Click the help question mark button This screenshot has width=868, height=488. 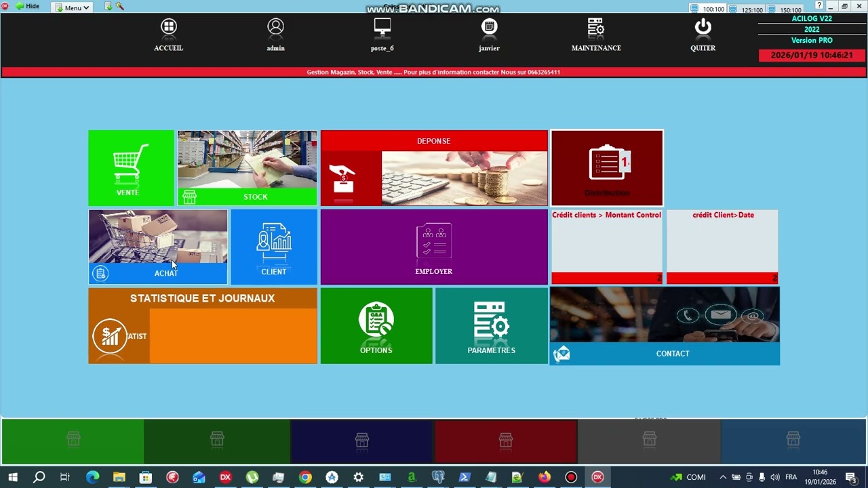(x=819, y=6)
